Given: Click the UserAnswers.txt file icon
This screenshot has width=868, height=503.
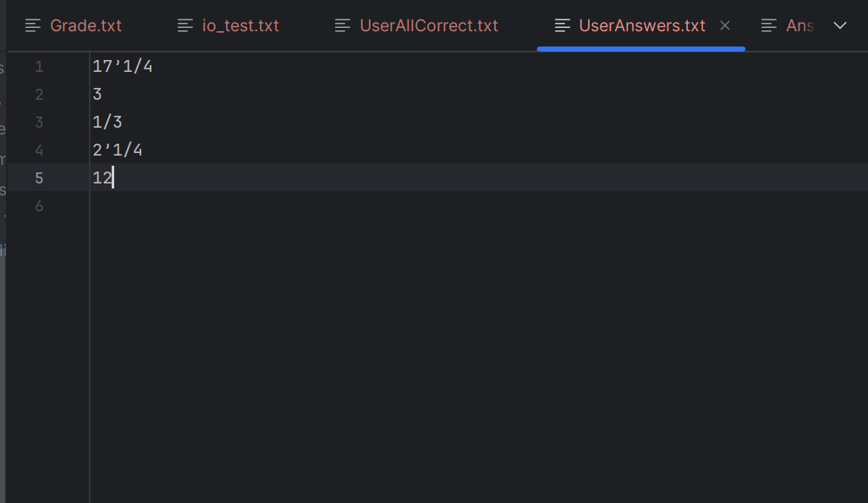Looking at the screenshot, I should click(x=563, y=25).
